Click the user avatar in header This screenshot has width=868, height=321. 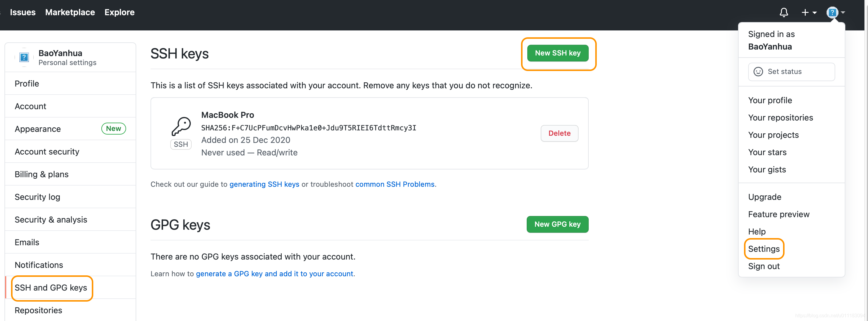coord(832,13)
